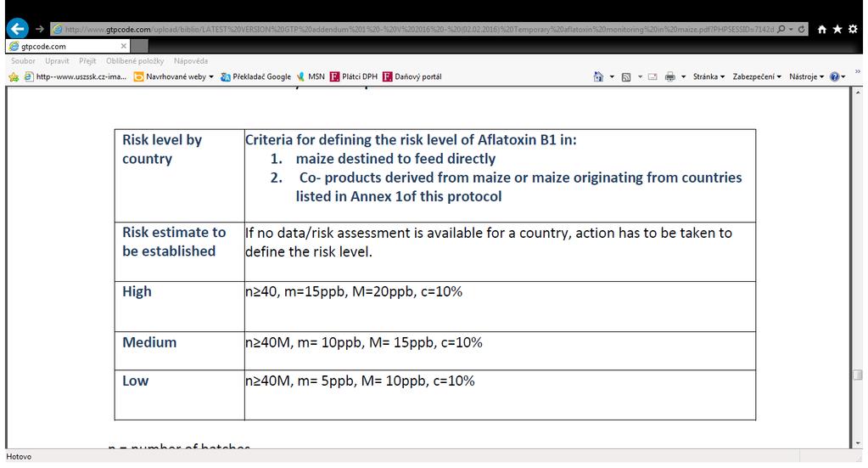
Task: Click the Forward arrow button
Action: tap(39, 29)
